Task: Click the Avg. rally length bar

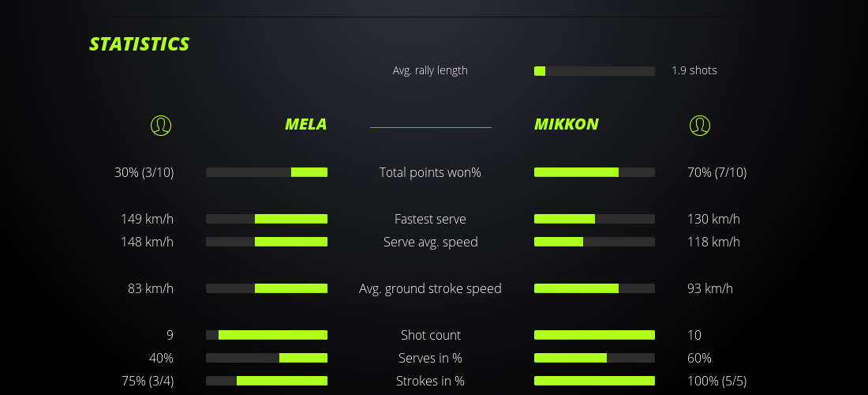Action: [594, 71]
